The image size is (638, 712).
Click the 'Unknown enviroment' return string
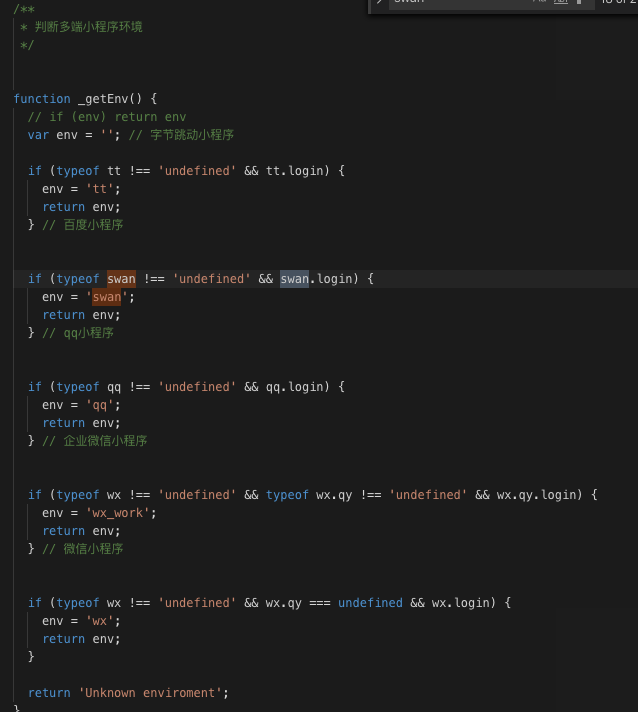coord(153,693)
